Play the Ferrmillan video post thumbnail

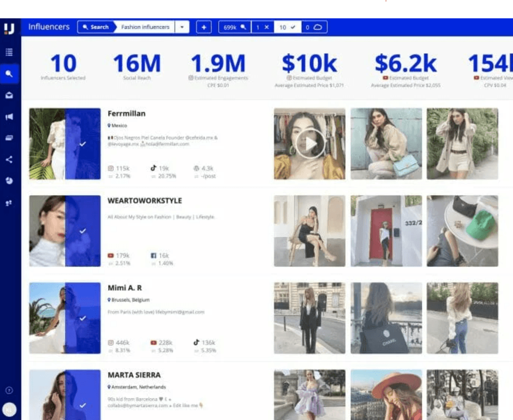[x=309, y=144]
